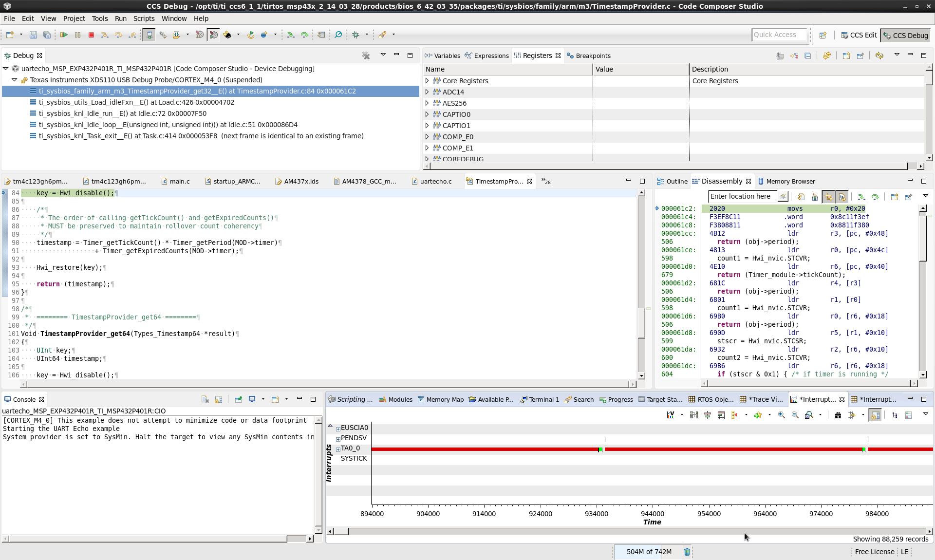Screen dimensions: 935x560
Task: Expand the Core Registers group
Action: tap(427, 81)
